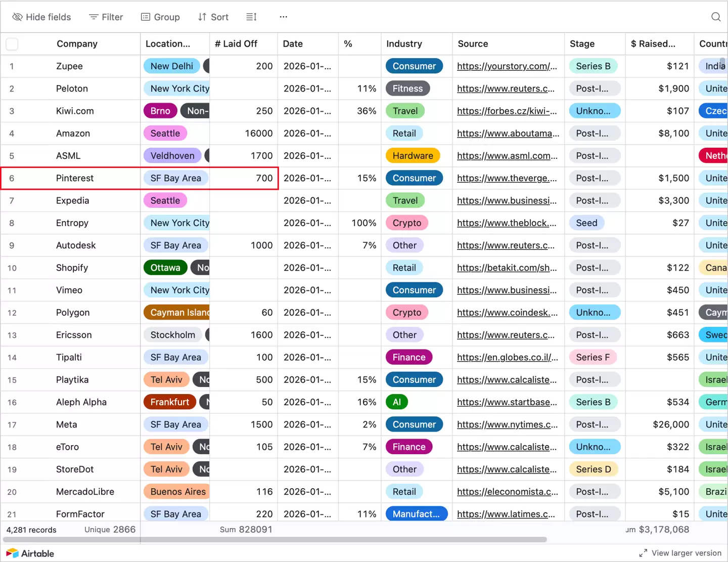This screenshot has width=728, height=562.
Task: Check the select-all checkbox in header
Action: pyautogui.click(x=12, y=44)
